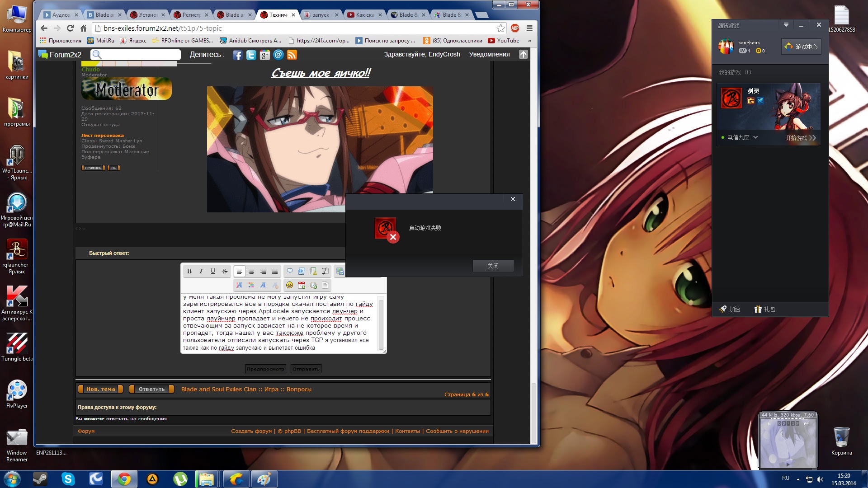Click the volume icon in system tray
This screenshot has width=868, height=488.
click(x=820, y=479)
